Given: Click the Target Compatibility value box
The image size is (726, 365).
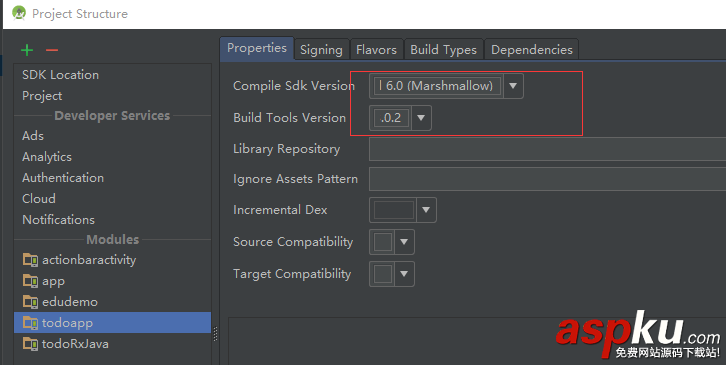Looking at the screenshot, I should [383, 274].
